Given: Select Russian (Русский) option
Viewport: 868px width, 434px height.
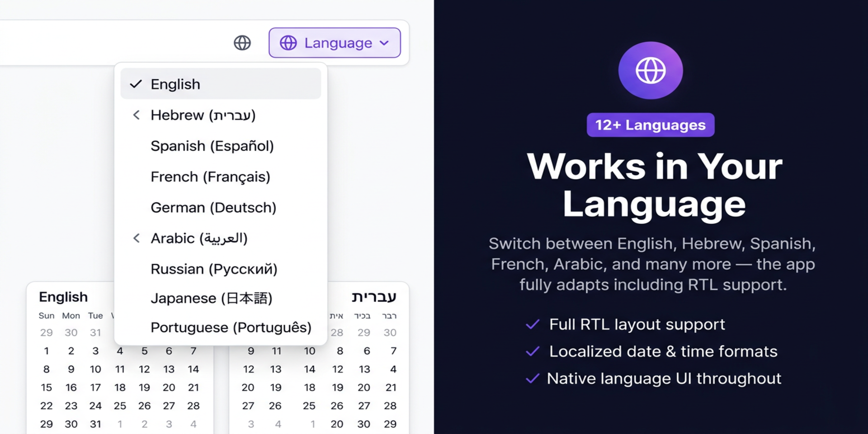Looking at the screenshot, I should [221, 269].
